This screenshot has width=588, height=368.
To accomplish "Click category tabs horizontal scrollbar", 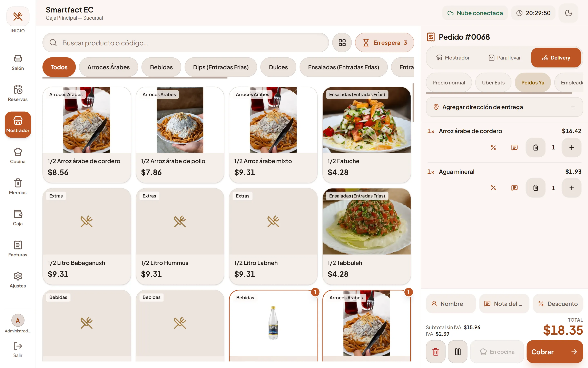I will tap(135, 78).
